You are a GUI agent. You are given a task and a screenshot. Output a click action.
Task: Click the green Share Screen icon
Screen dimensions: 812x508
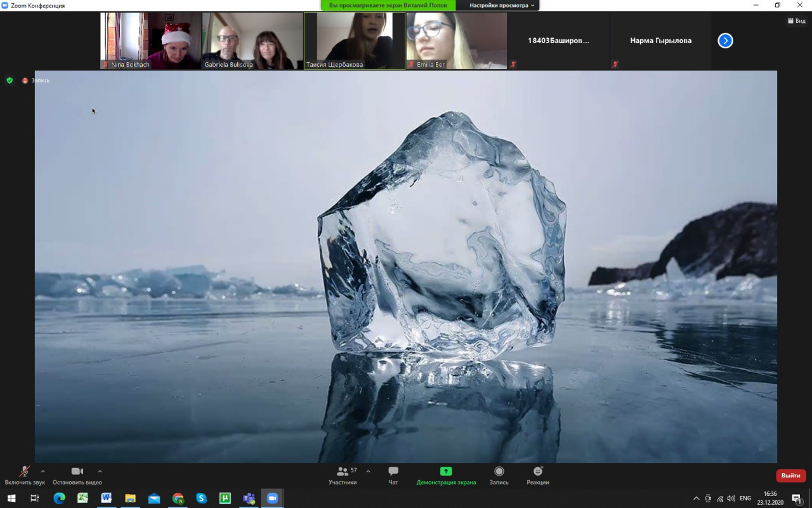tap(446, 471)
